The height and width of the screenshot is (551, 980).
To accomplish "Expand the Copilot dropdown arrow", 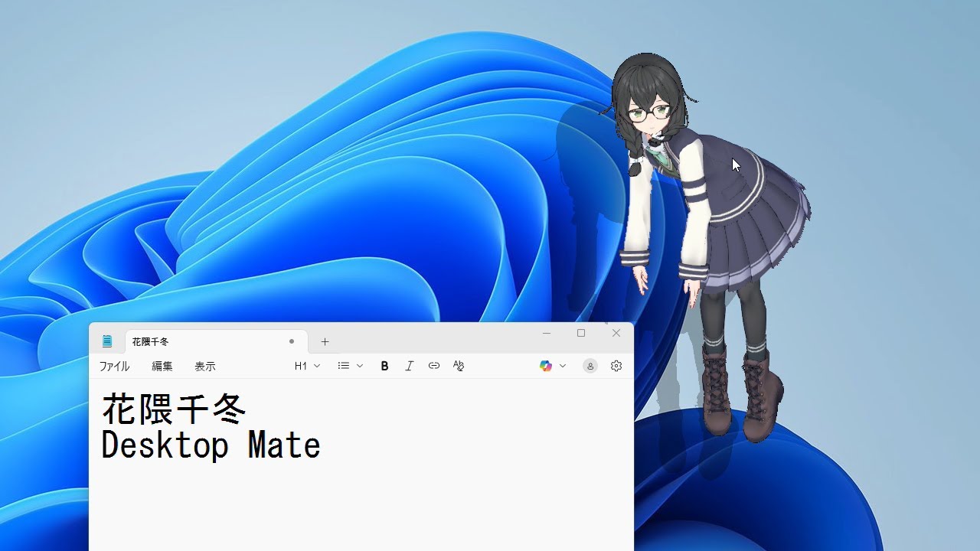I will pos(563,366).
